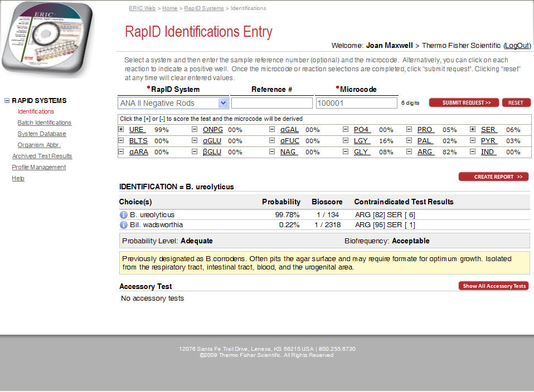
Task: Click the LogOut link
Action: coord(517,46)
